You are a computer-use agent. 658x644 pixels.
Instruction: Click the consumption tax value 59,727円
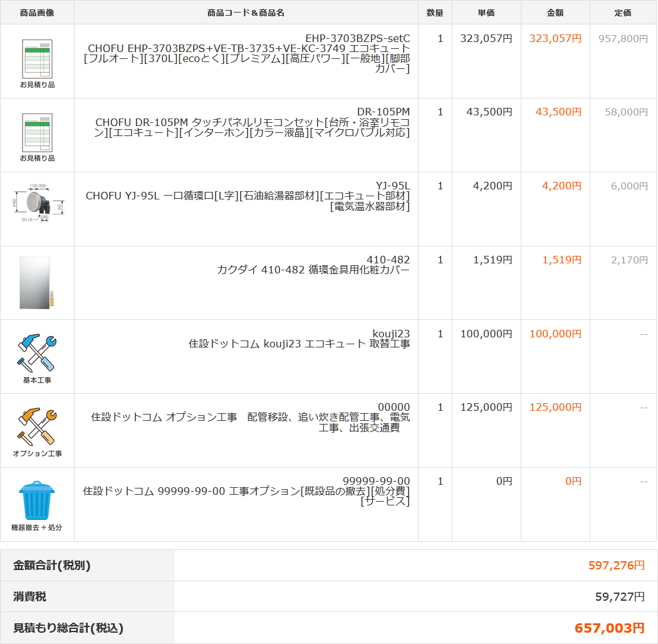point(620,596)
